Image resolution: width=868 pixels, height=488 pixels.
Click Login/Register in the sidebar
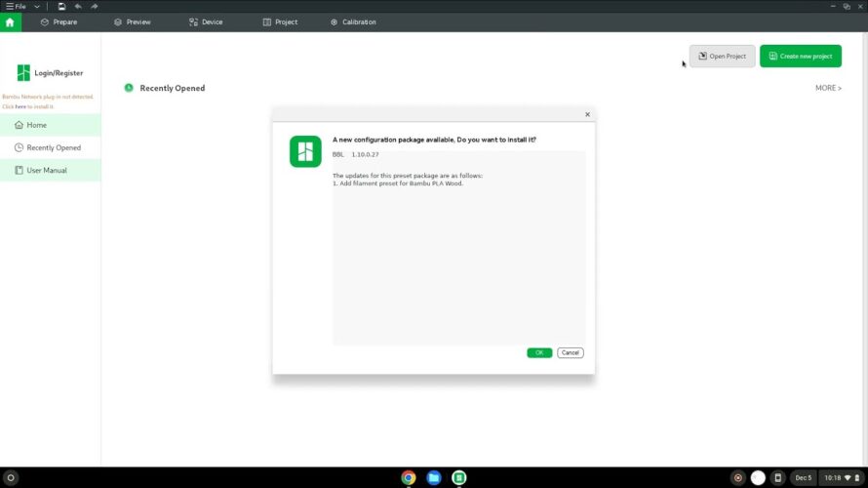coord(59,73)
